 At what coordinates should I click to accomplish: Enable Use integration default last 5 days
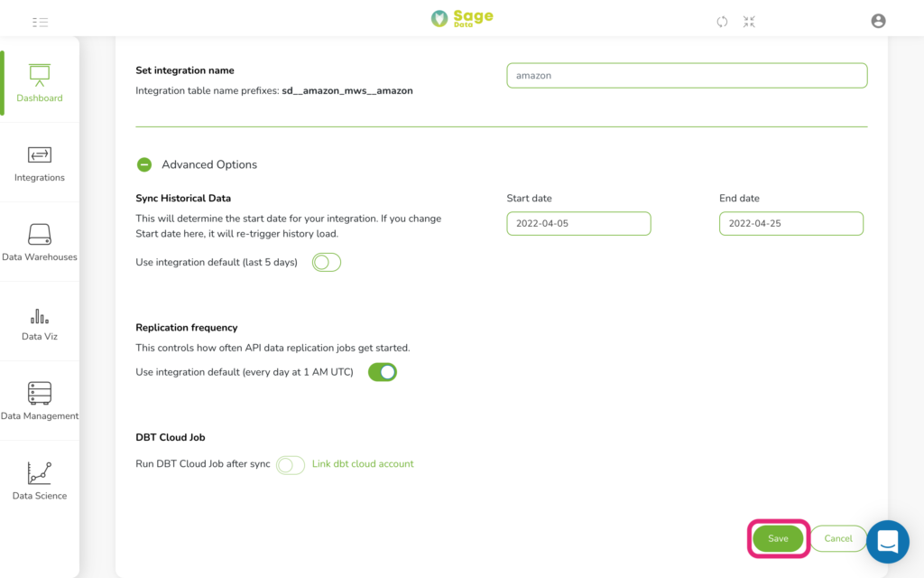coord(327,263)
